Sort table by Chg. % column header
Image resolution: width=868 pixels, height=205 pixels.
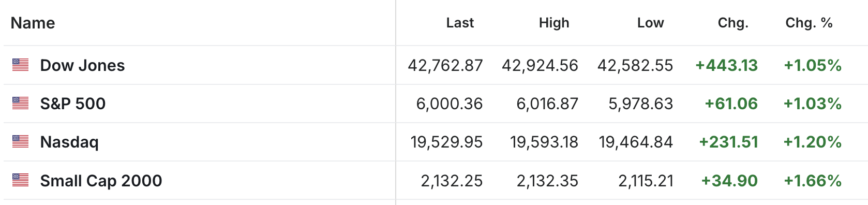click(809, 23)
